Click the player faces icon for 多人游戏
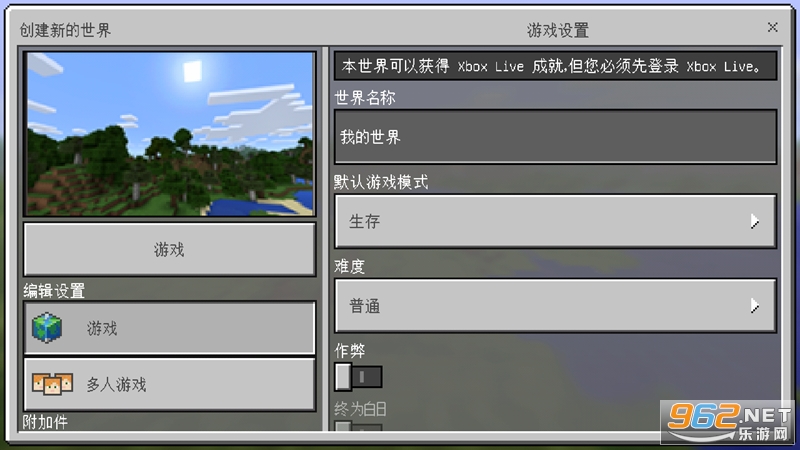 (x=52, y=384)
